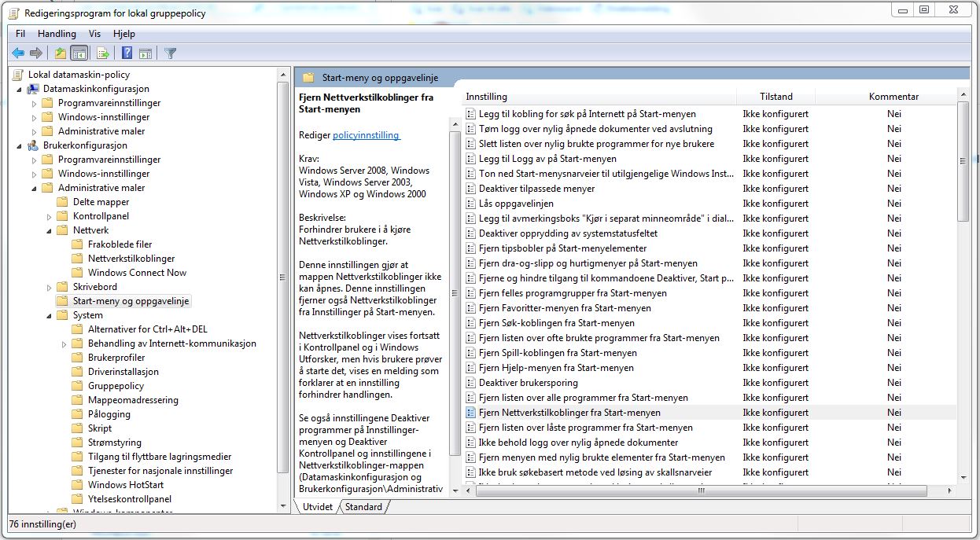This screenshot has width=980, height=540.
Task: Toggle the show/hide console tree icon
Action: coord(79,53)
